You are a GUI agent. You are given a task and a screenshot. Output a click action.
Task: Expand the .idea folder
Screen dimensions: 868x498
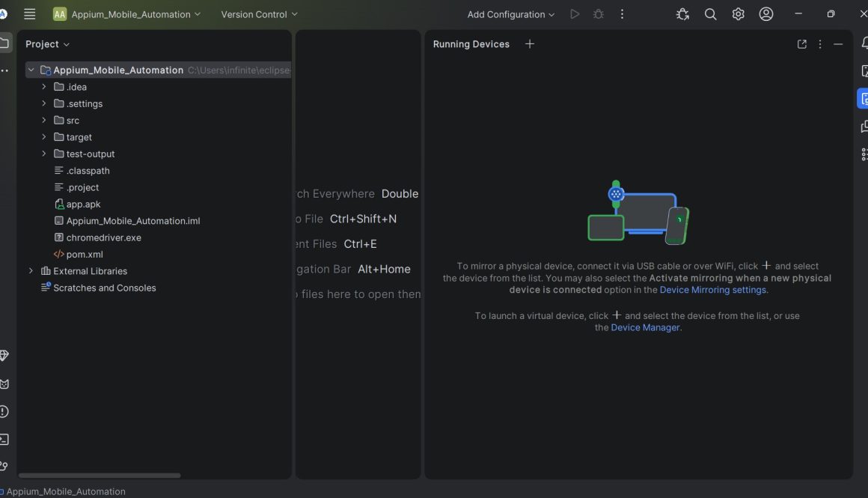pyautogui.click(x=43, y=87)
